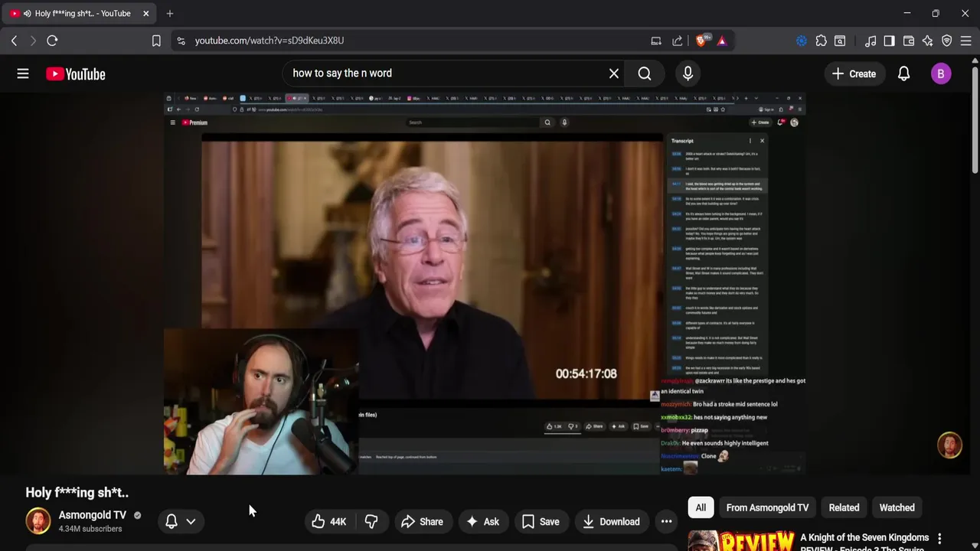Image resolution: width=980 pixels, height=551 pixels.
Task: Click the magnifier search button
Action: (645, 73)
